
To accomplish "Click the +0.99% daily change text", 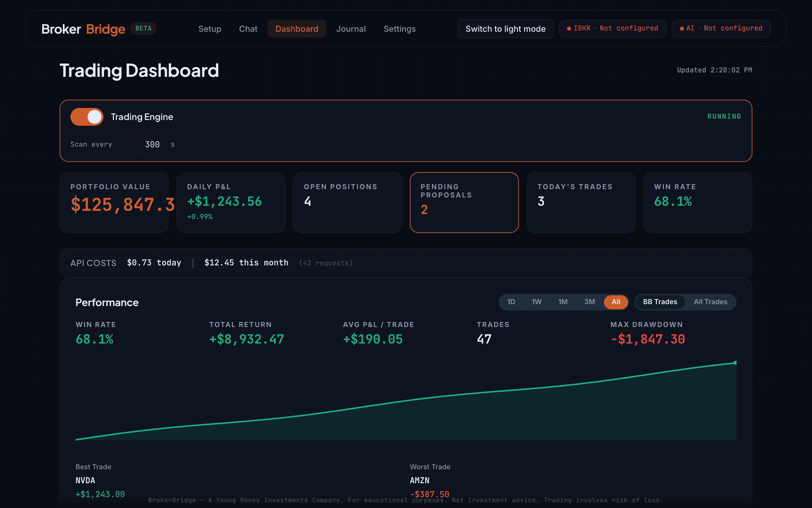I will coord(200,217).
